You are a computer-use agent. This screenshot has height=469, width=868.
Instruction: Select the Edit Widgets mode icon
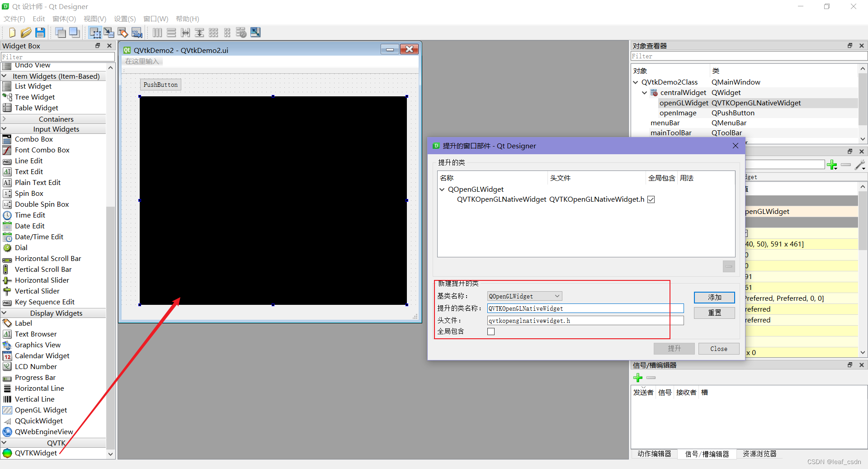pyautogui.click(x=95, y=33)
